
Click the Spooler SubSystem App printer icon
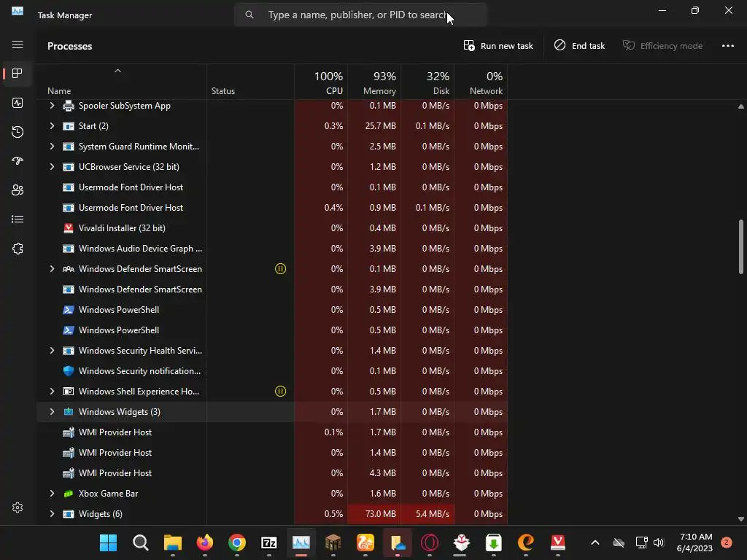tap(69, 106)
